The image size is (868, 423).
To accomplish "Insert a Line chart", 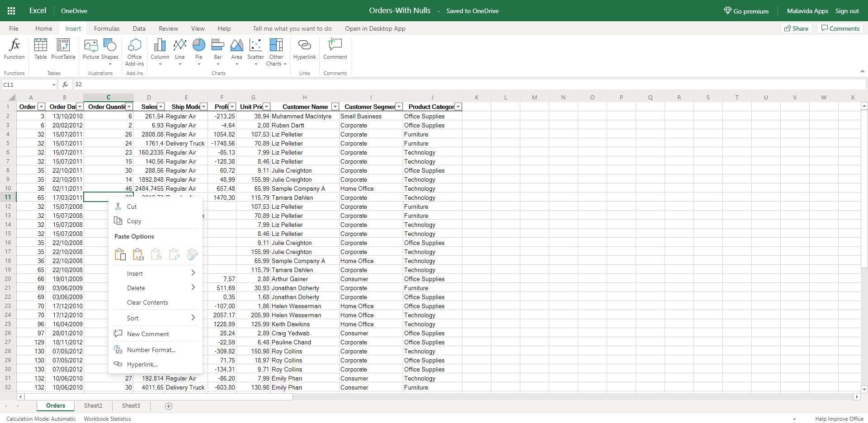I will coord(180,52).
